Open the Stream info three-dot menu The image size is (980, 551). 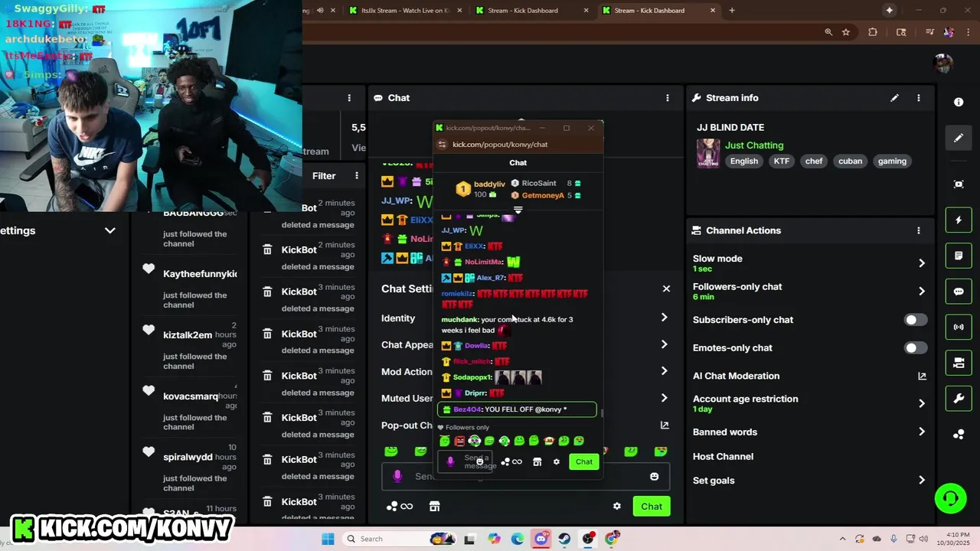[919, 98]
